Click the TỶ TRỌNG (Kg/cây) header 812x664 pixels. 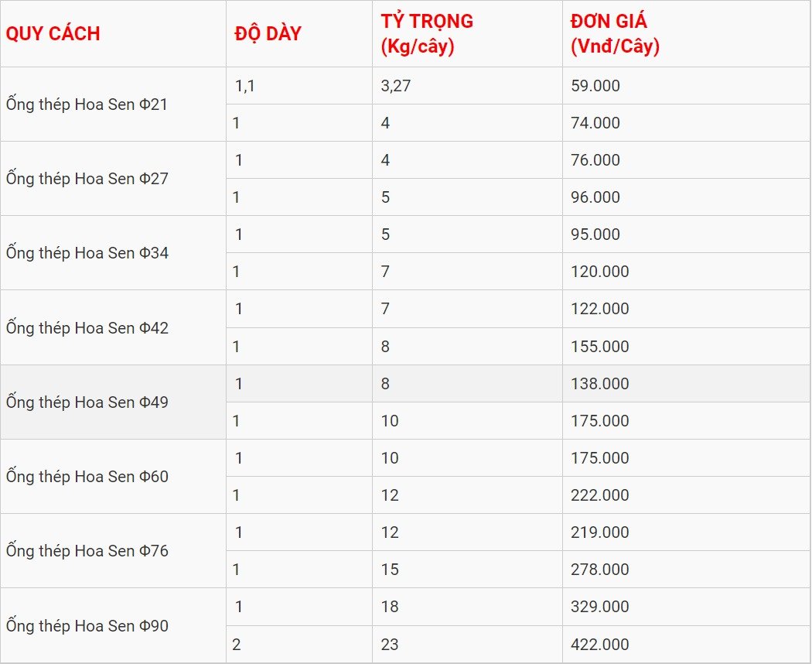[467, 34]
